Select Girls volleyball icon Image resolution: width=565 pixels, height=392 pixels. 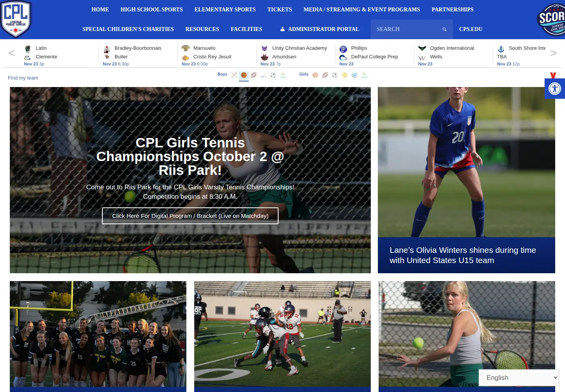click(354, 75)
